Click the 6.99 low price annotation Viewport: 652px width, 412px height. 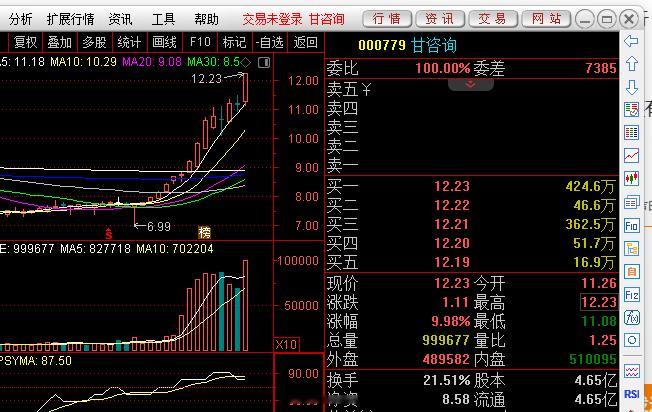click(x=159, y=227)
